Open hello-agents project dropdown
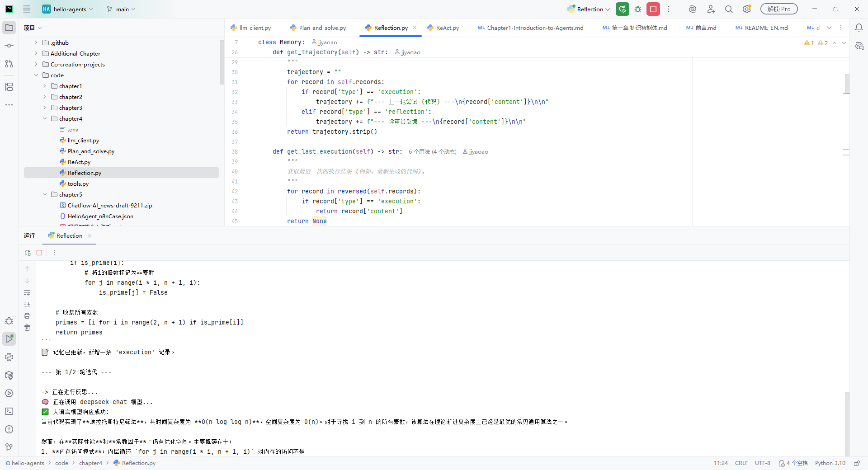 [x=67, y=9]
